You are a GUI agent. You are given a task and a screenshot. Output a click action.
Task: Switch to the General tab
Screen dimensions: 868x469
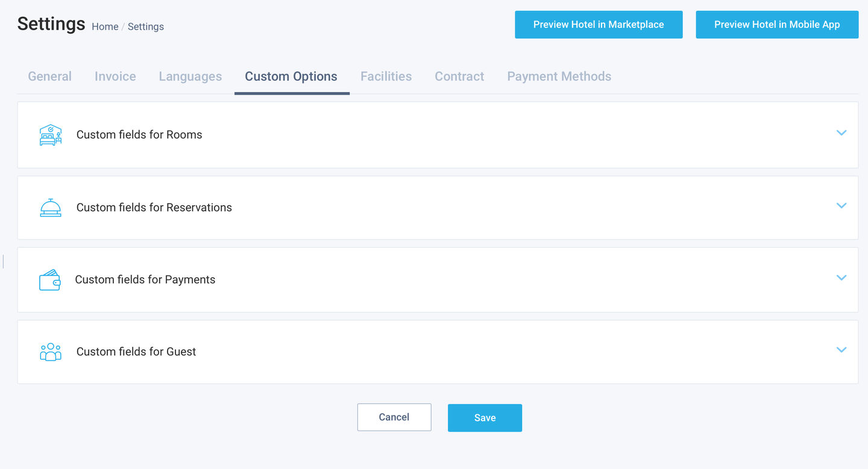tap(50, 77)
